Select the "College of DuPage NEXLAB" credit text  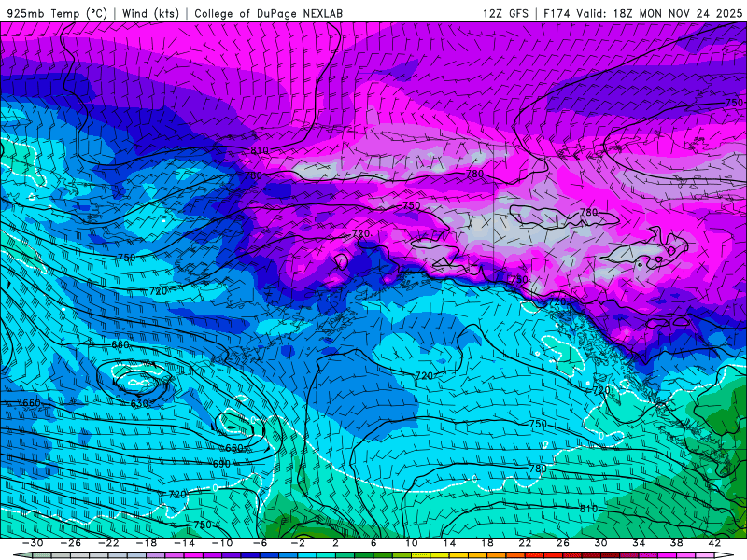pyautogui.click(x=268, y=13)
